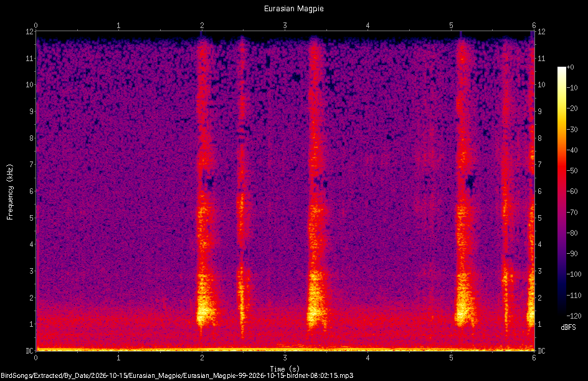
Task: Click the left frequency axis "11" label
Action: coord(29,58)
